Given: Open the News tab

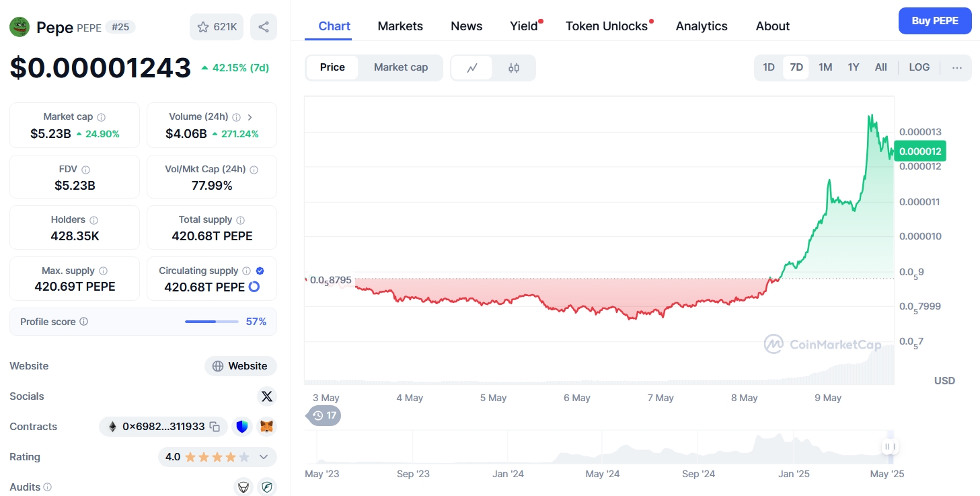Looking at the screenshot, I should 466,26.
